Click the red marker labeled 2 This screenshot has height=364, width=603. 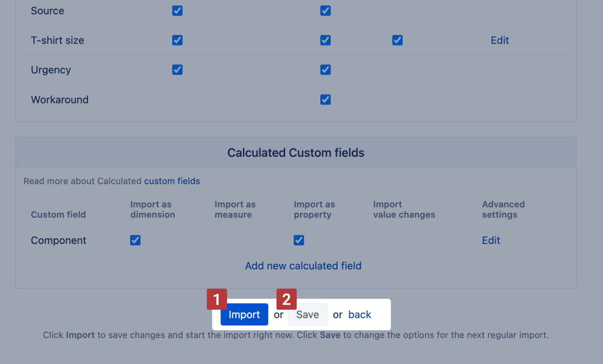(286, 299)
